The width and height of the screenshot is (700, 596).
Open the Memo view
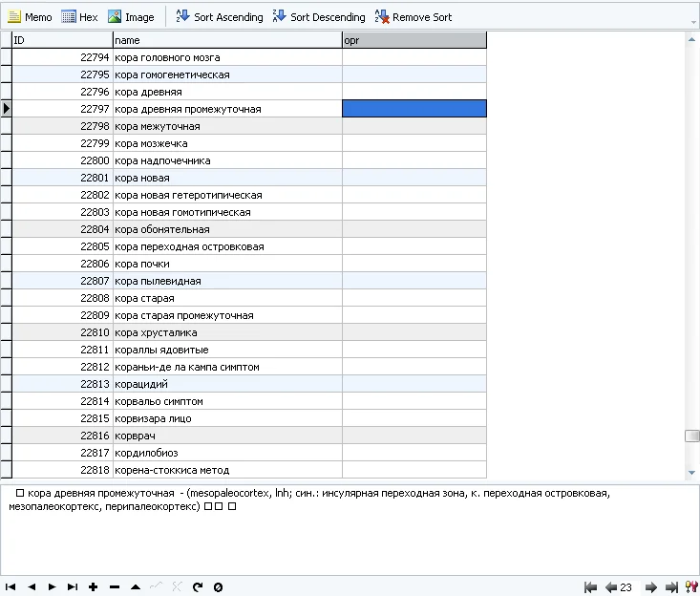pyautogui.click(x=30, y=17)
